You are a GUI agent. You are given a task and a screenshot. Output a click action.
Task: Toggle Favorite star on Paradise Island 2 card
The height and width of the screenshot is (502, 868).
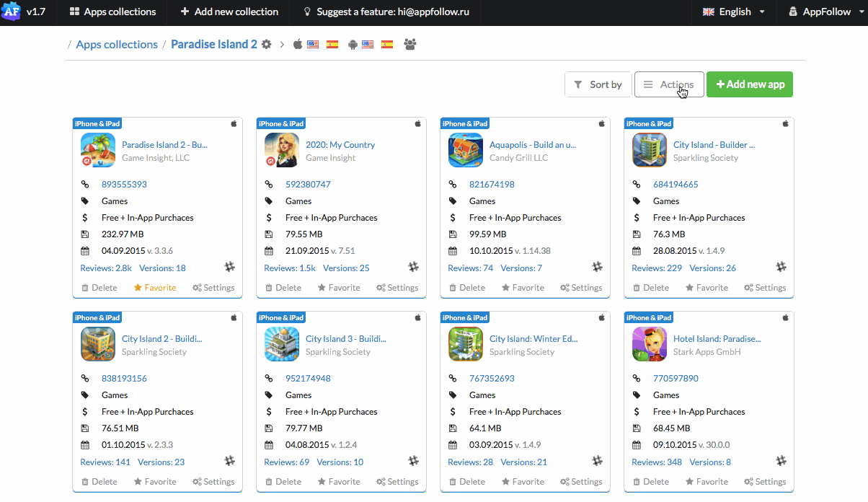(155, 288)
